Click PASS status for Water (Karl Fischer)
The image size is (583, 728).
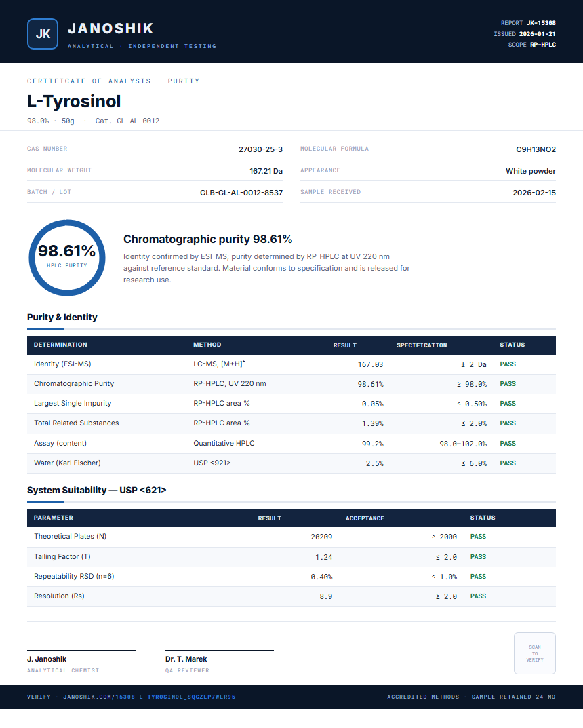508,463
